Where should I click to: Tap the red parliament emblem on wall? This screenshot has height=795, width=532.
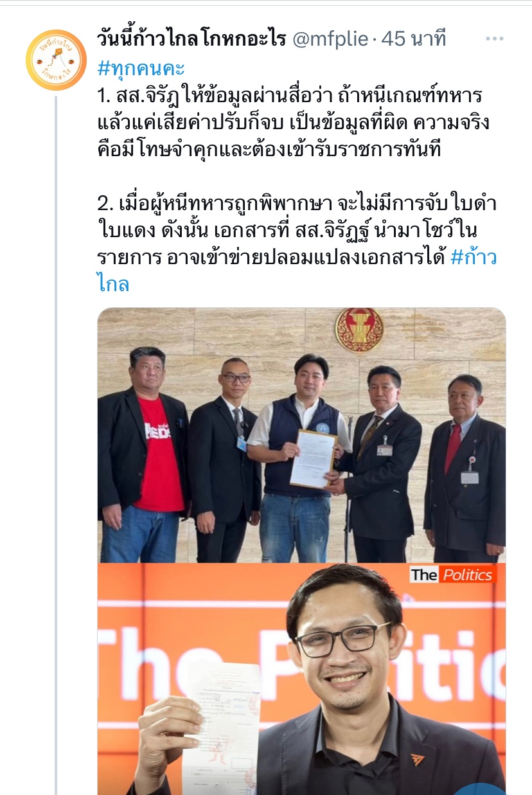(x=359, y=330)
